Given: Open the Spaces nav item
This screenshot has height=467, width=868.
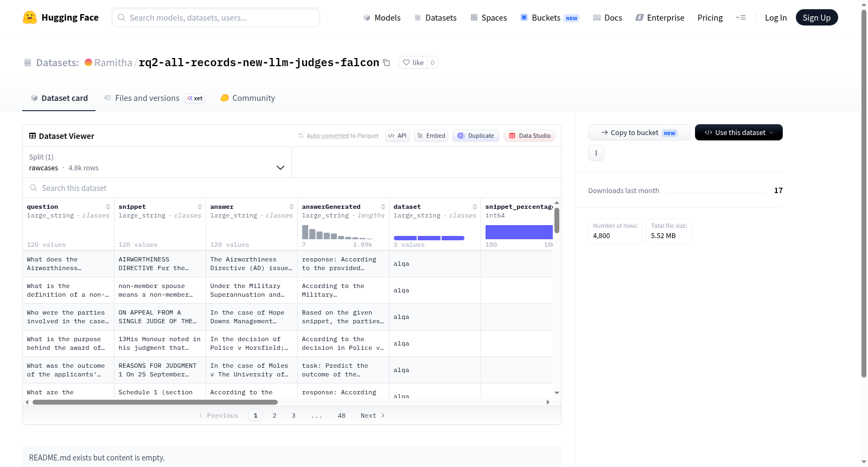Looking at the screenshot, I should (489, 17).
